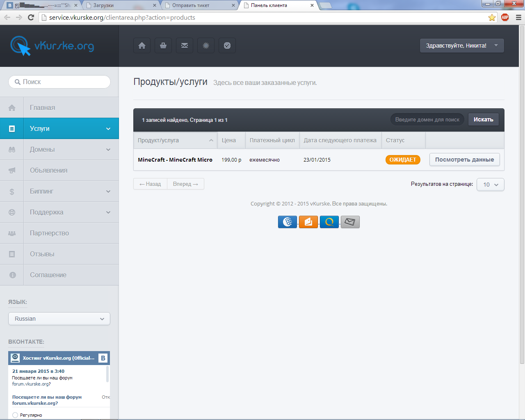Bookmark this page with the star icon
Viewport: 525px width, 420px height.
coord(492,17)
